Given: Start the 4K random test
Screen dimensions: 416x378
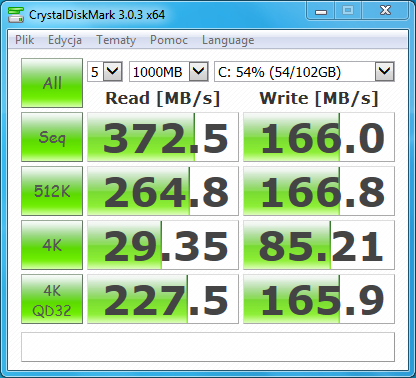Looking at the screenshot, I should [52, 245].
